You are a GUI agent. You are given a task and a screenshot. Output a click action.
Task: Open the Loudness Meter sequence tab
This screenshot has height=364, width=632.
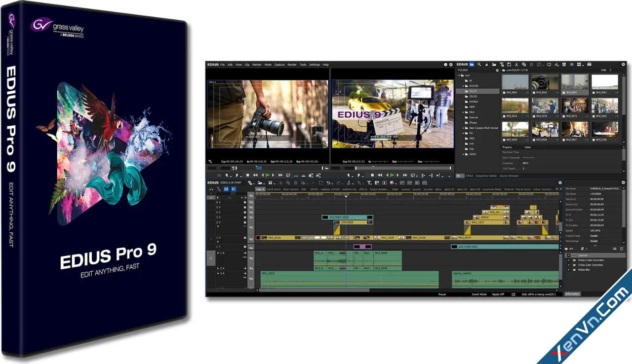click(x=492, y=189)
